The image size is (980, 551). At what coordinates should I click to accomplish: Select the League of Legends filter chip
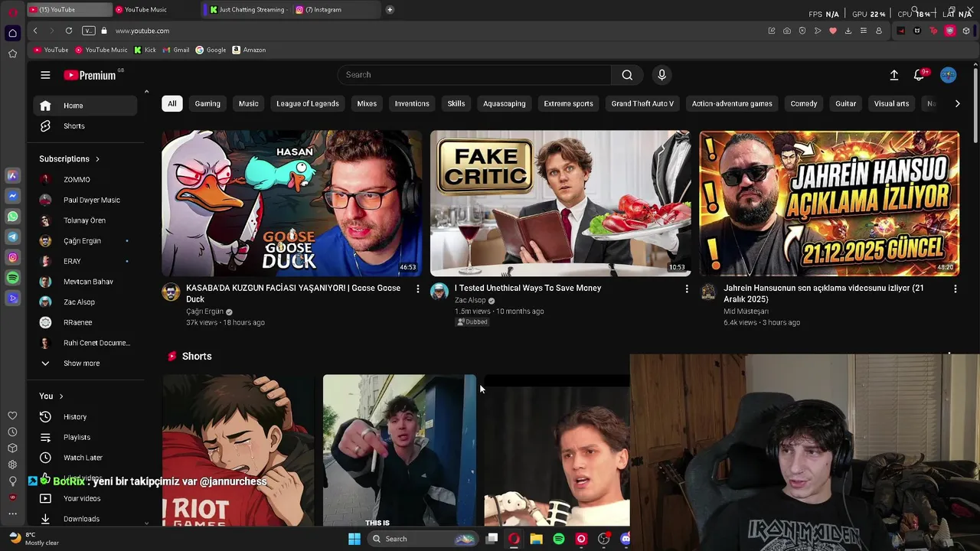pos(308,103)
